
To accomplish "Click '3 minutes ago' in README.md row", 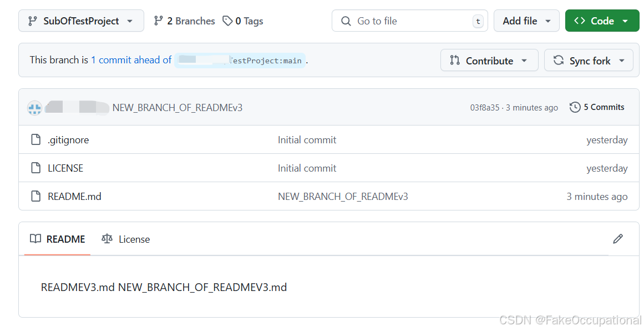I will (x=597, y=197).
